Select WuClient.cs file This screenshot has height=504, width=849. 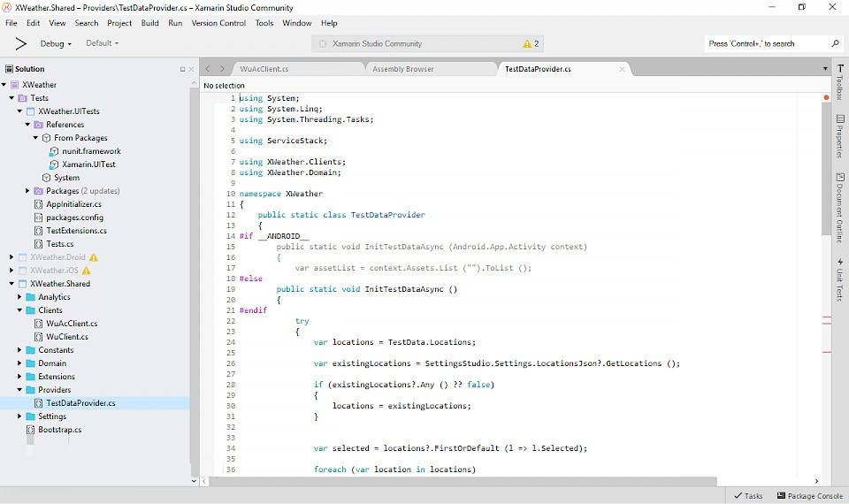[67, 337]
